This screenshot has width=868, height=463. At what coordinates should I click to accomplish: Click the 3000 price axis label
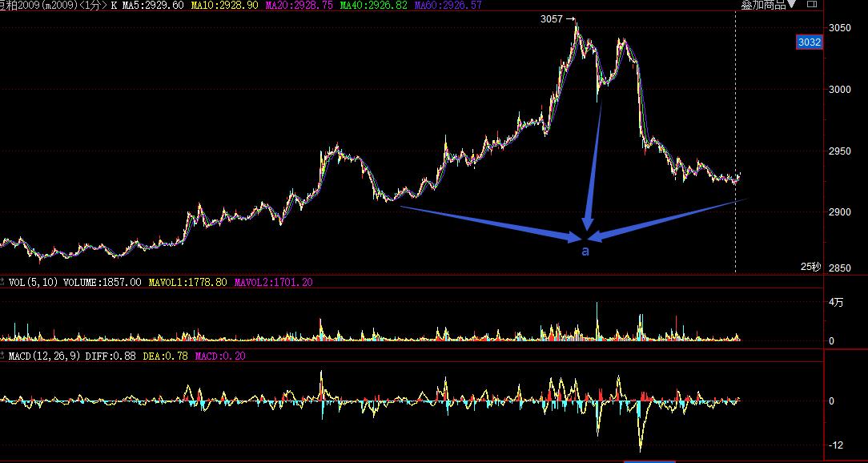(x=839, y=90)
